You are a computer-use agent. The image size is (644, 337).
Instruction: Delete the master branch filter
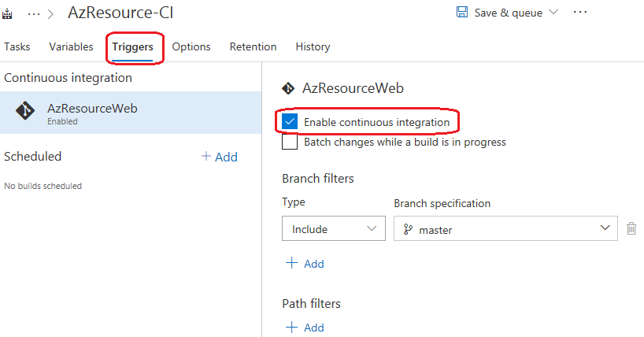coord(631,229)
